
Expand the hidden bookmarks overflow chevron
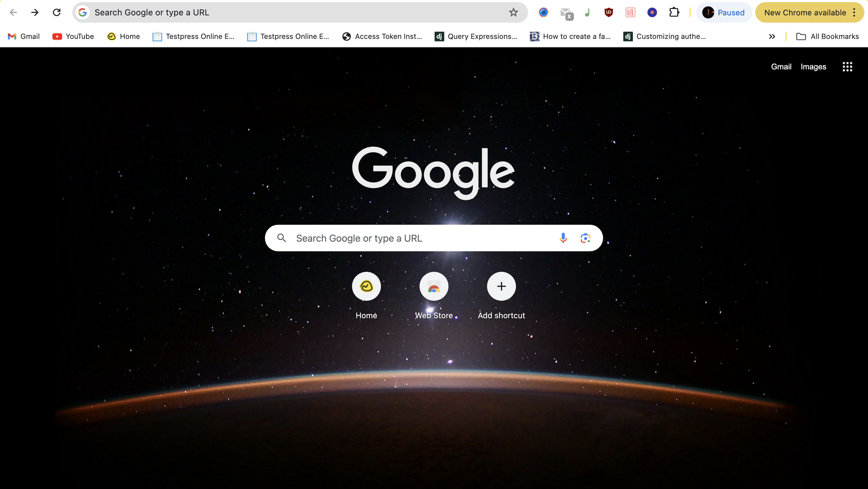(x=772, y=37)
